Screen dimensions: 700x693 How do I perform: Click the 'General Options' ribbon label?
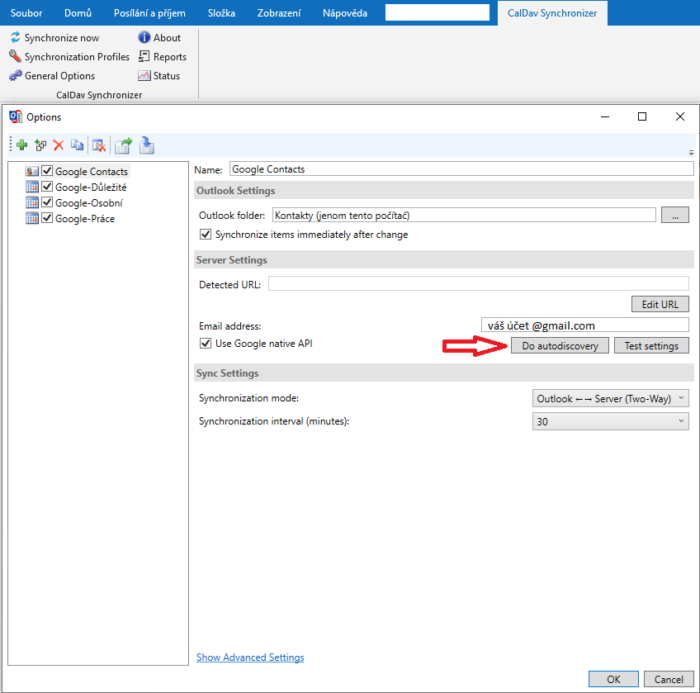click(x=60, y=76)
